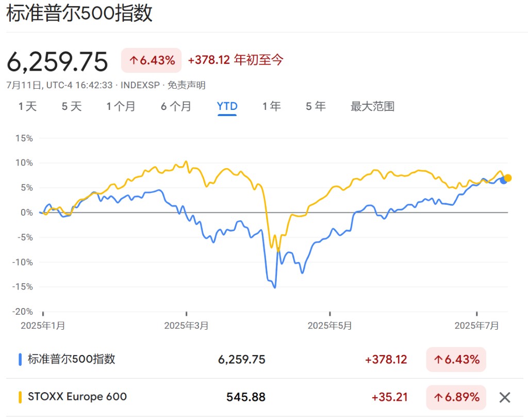Image resolution: width=528 pixels, height=420 pixels.
Task: Show the 最大范围 chart range
Action: tap(372, 106)
